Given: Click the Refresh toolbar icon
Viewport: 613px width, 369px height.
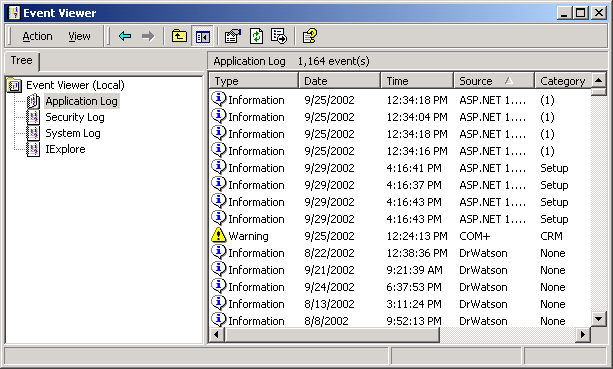Looking at the screenshot, I should pos(256,36).
